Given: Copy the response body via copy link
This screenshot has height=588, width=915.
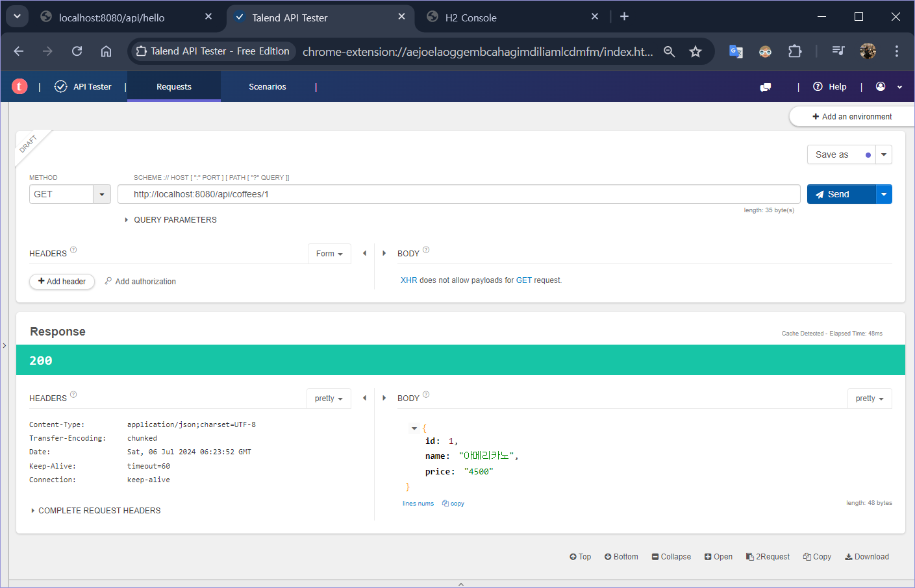Looking at the screenshot, I should click(x=453, y=504).
